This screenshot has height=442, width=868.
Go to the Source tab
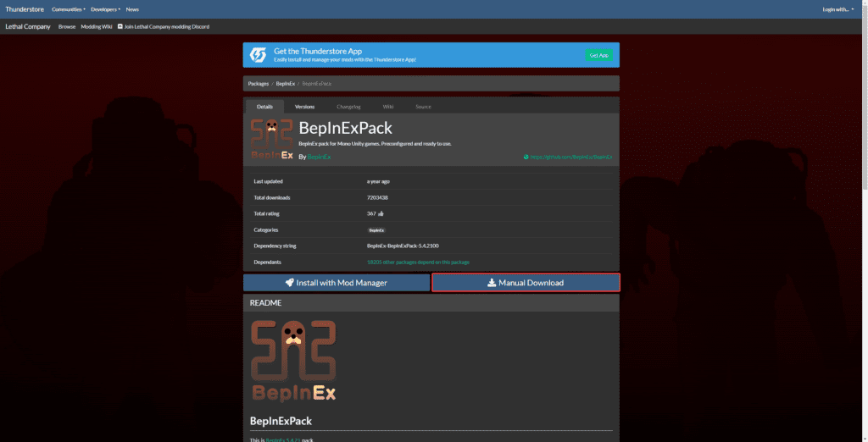pyautogui.click(x=423, y=107)
